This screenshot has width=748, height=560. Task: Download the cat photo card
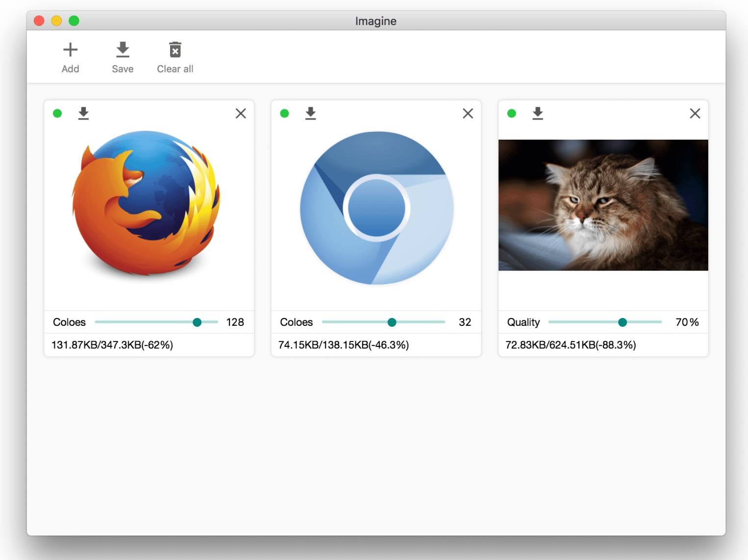point(538,114)
